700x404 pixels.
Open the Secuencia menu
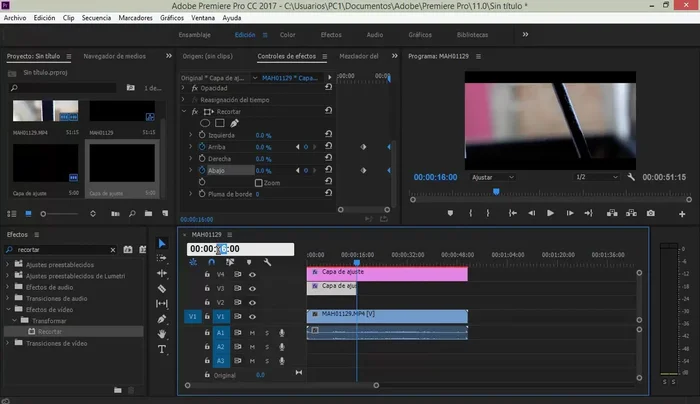click(x=96, y=18)
